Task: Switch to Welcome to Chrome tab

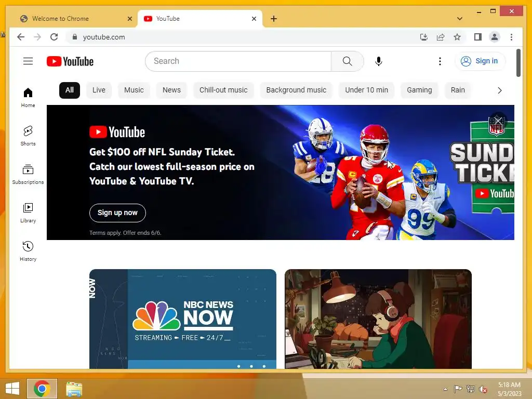Action: pyautogui.click(x=76, y=19)
